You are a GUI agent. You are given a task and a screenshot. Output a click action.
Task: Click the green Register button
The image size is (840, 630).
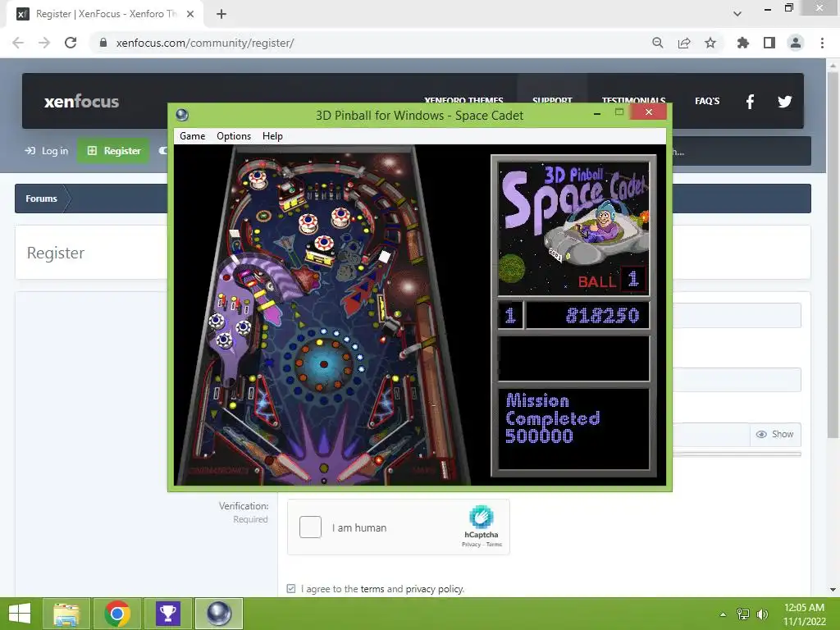click(x=113, y=151)
